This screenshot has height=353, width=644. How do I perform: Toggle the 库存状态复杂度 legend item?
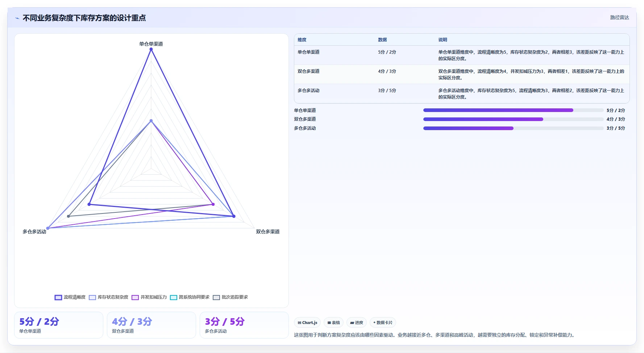pos(109,297)
